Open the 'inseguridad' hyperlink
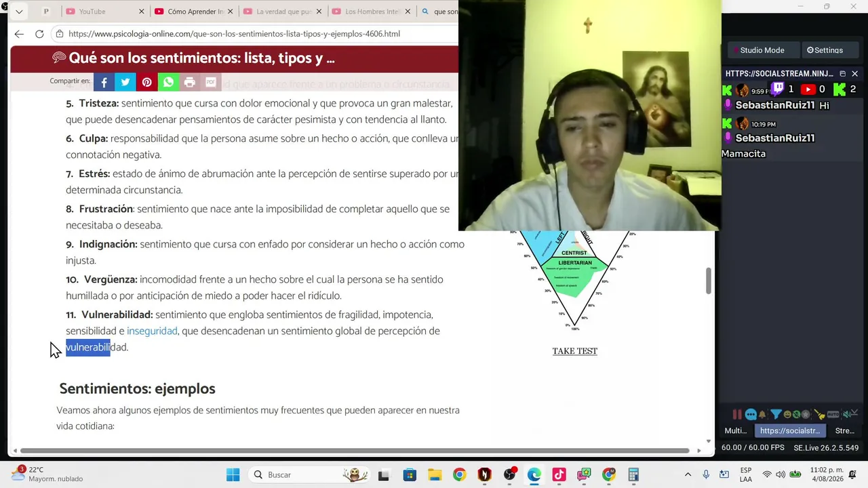 tap(152, 331)
